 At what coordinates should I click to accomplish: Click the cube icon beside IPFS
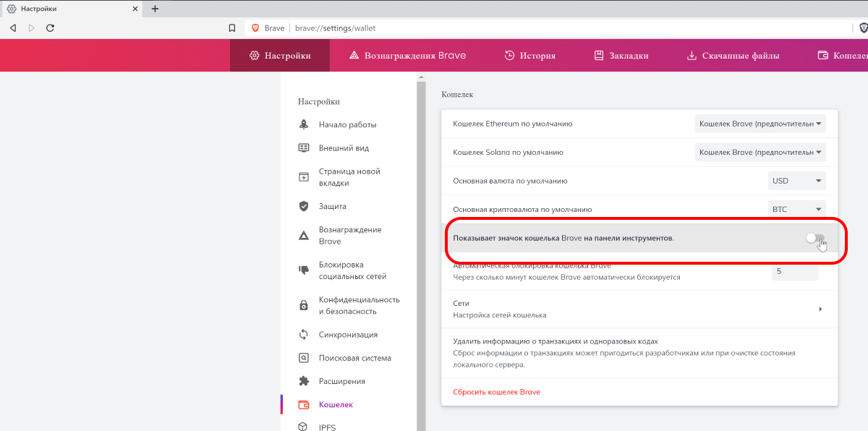click(x=304, y=427)
